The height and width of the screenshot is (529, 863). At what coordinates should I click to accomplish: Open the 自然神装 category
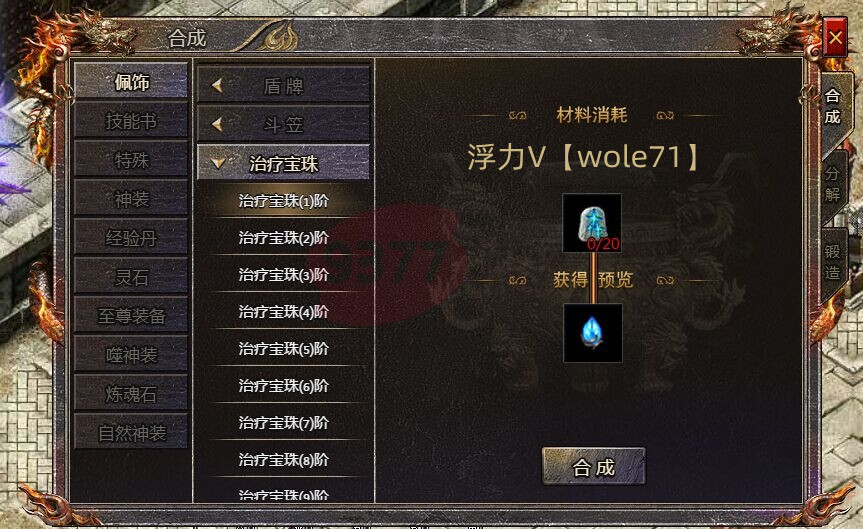pos(131,433)
